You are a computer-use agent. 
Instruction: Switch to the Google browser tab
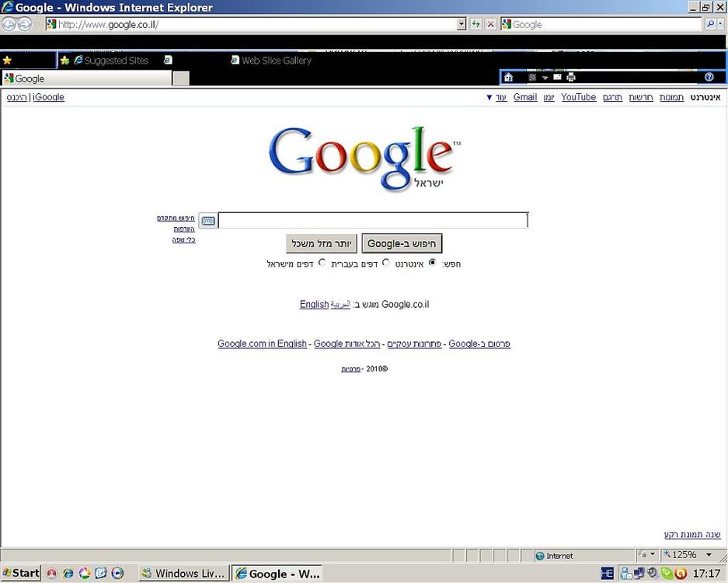[87, 79]
